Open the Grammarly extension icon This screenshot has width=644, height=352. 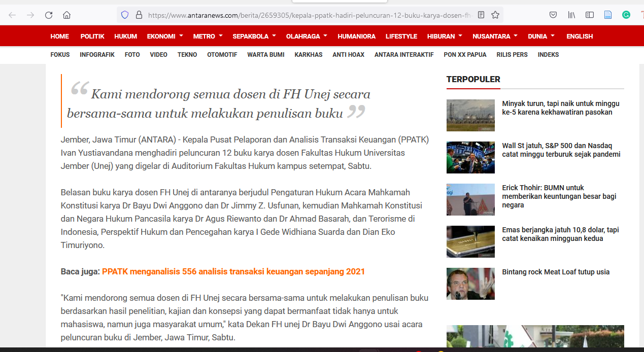[x=626, y=15]
